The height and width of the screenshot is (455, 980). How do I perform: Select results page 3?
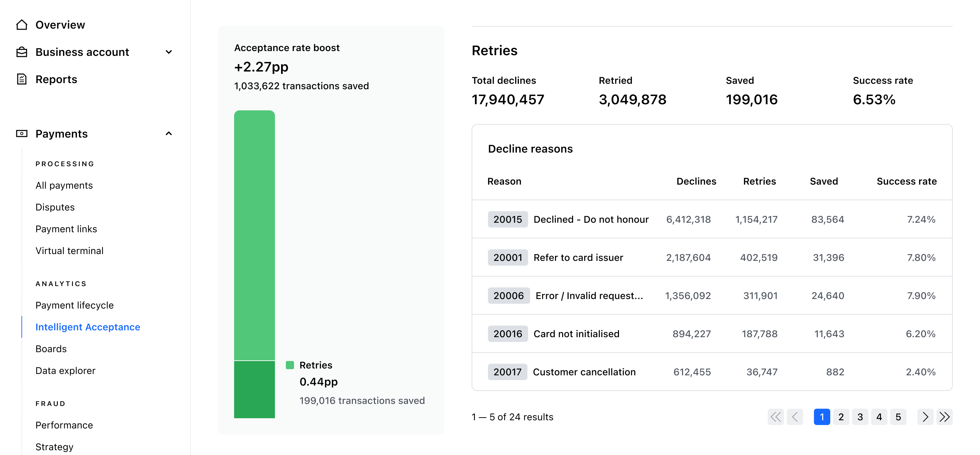[x=860, y=417]
